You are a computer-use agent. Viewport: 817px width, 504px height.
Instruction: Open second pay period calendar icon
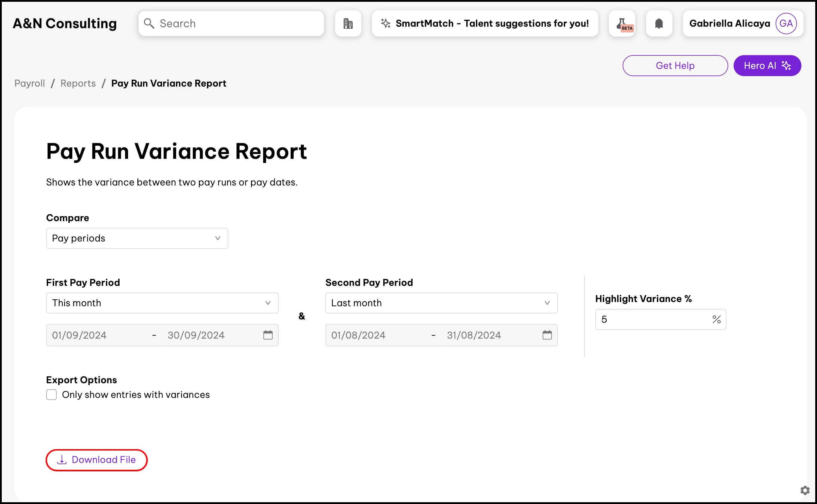click(547, 335)
